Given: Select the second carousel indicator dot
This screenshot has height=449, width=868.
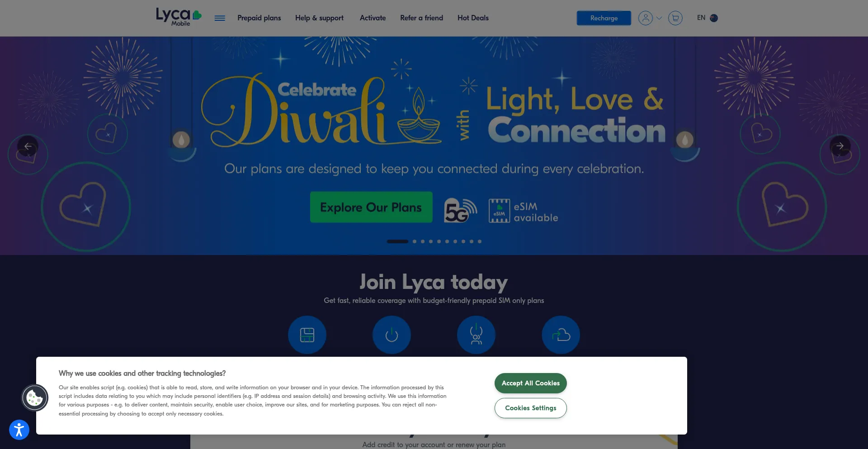Looking at the screenshot, I should [415, 241].
